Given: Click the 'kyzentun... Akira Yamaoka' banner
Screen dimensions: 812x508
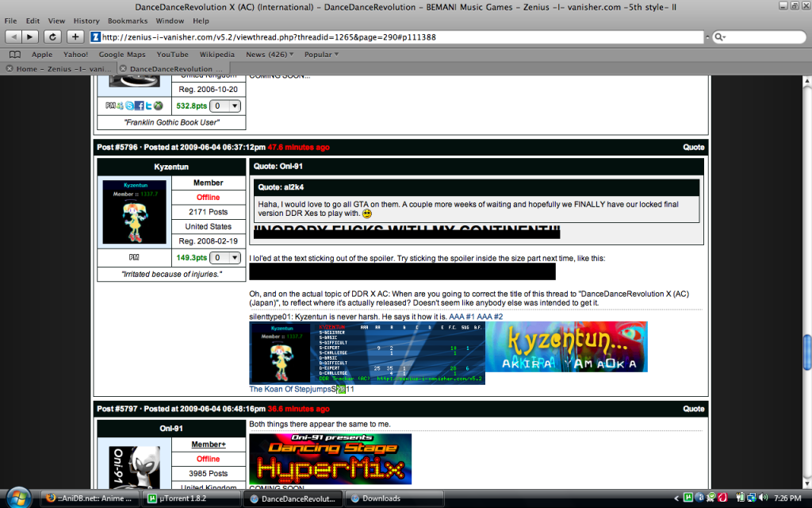Looking at the screenshot, I should pyautogui.click(x=566, y=347).
